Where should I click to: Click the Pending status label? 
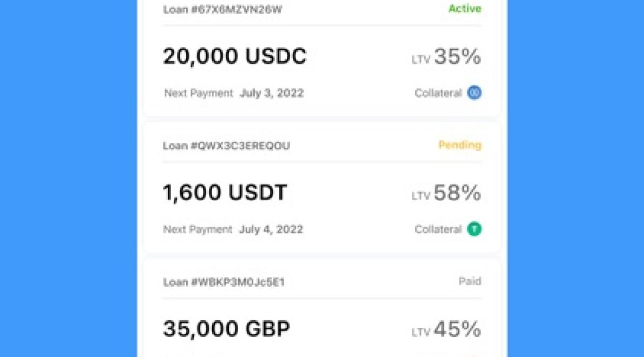(459, 145)
